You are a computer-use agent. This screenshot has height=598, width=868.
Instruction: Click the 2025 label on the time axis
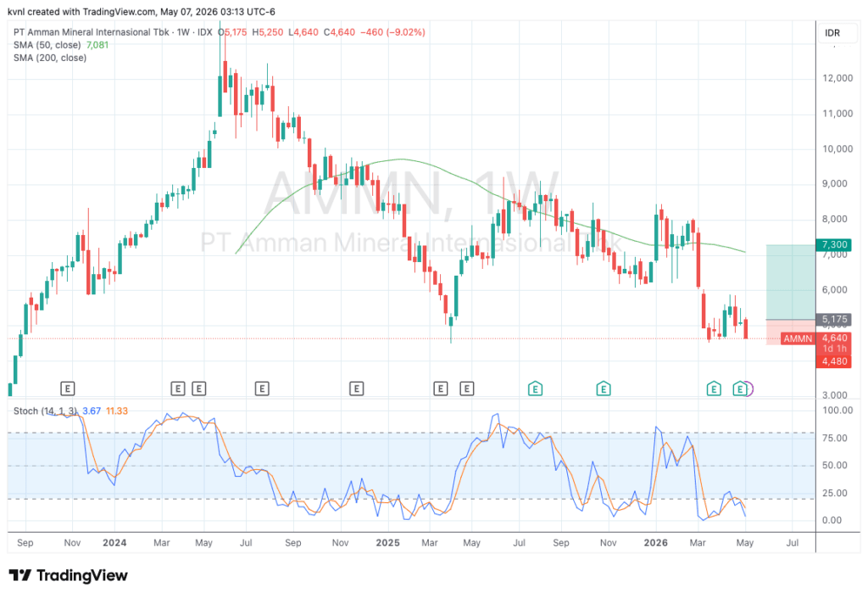pyautogui.click(x=387, y=543)
